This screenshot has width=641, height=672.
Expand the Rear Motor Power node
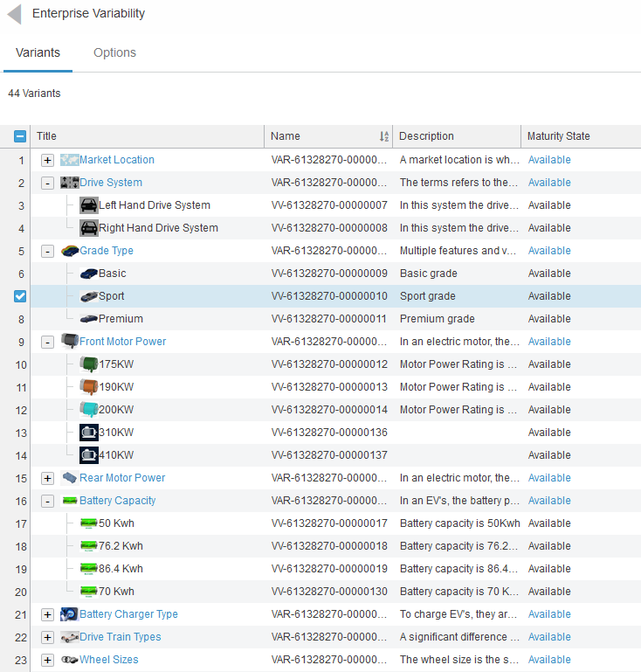coord(47,478)
